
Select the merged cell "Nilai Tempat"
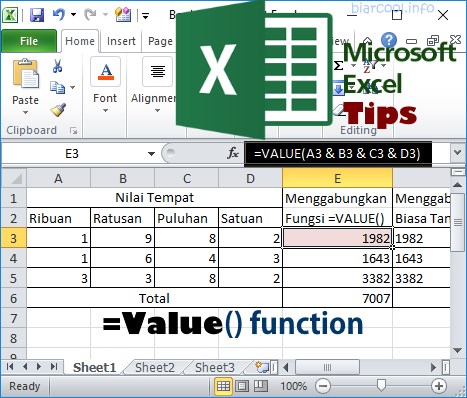coord(154,198)
